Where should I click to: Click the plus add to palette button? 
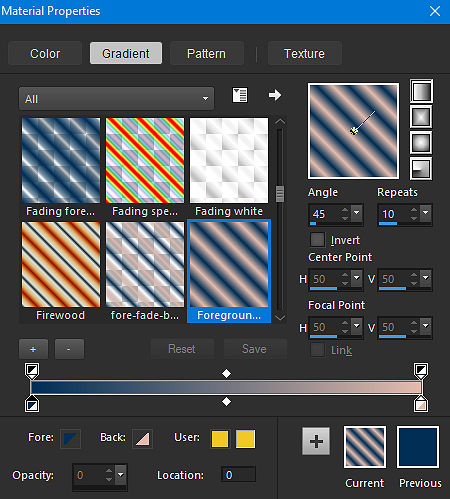click(316, 441)
